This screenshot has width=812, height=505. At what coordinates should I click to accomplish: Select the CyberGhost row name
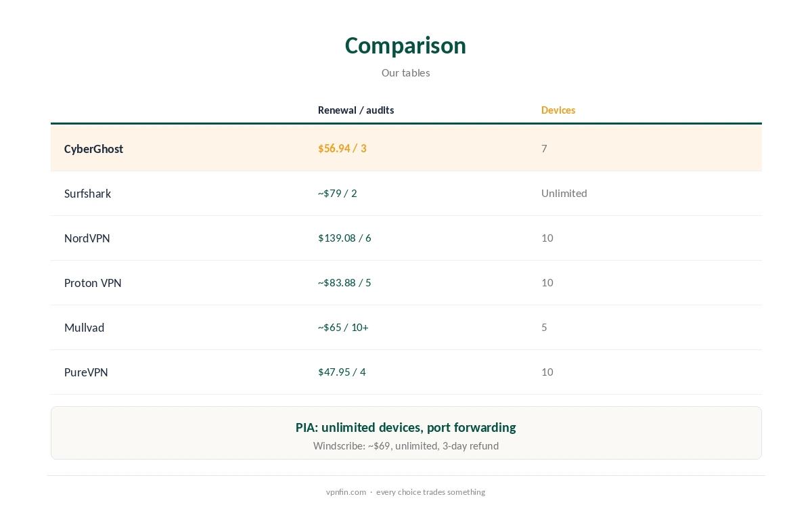(93, 149)
